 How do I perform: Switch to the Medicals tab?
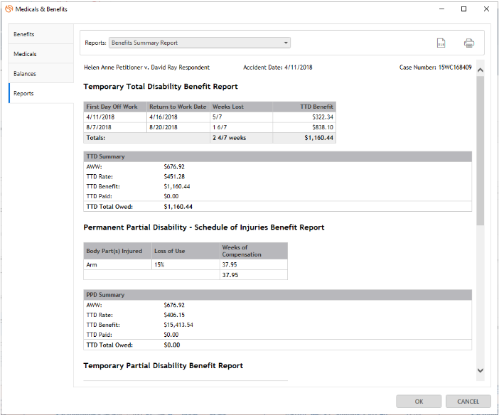tap(41, 54)
